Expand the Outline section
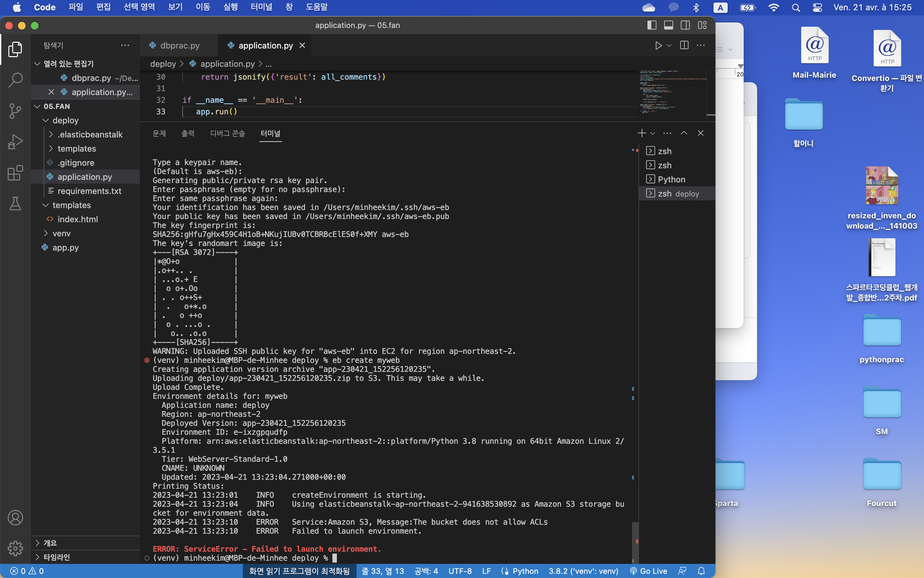Viewport: 924px width, 578px height. coord(37,543)
